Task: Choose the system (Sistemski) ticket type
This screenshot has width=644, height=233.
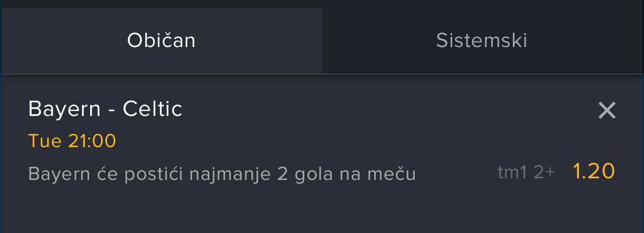Action: pos(481,40)
